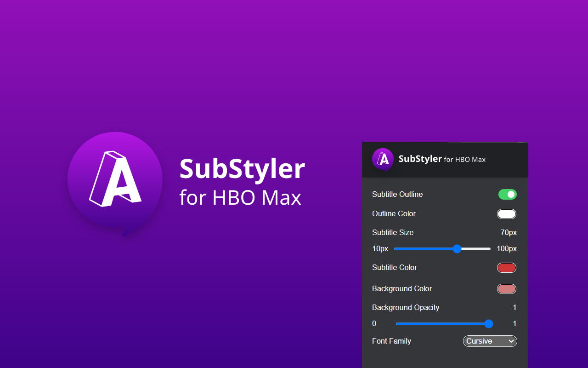
Task: Click the 'Subtitle Outline' label
Action: click(x=397, y=195)
